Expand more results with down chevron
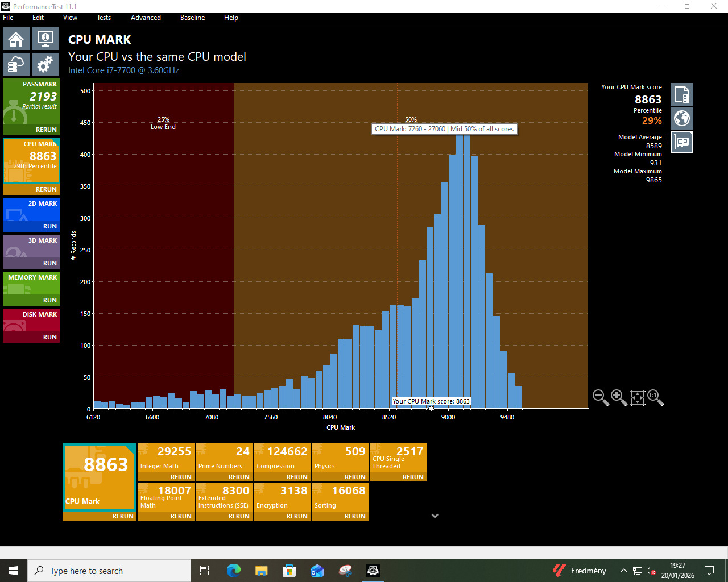The height and width of the screenshot is (582, 728). (435, 516)
